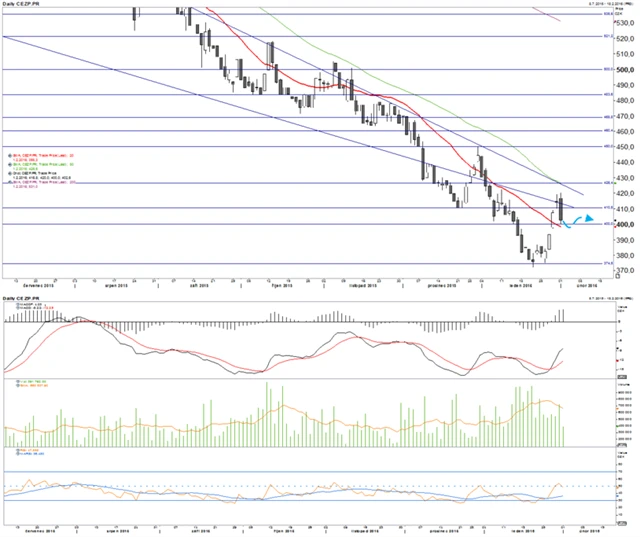Click the 400,0 price axis label
Image resolution: width=640 pixels, height=537 pixels.
pos(625,224)
